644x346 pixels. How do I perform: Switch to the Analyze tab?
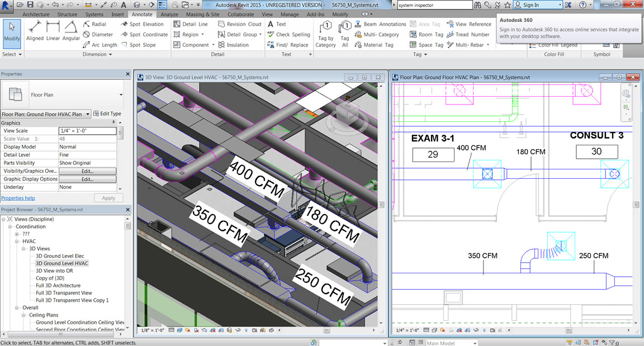point(169,15)
